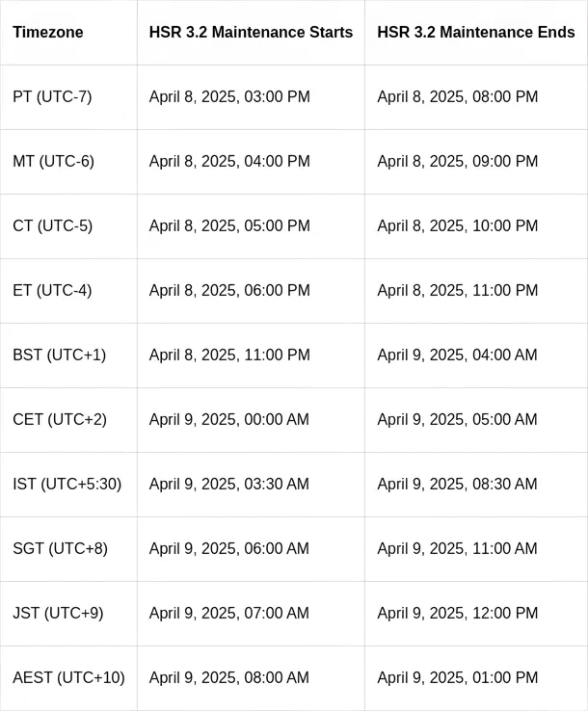The width and height of the screenshot is (588, 711).
Task: Select the MT (UTC-6) timezone cell
Action: (x=53, y=162)
